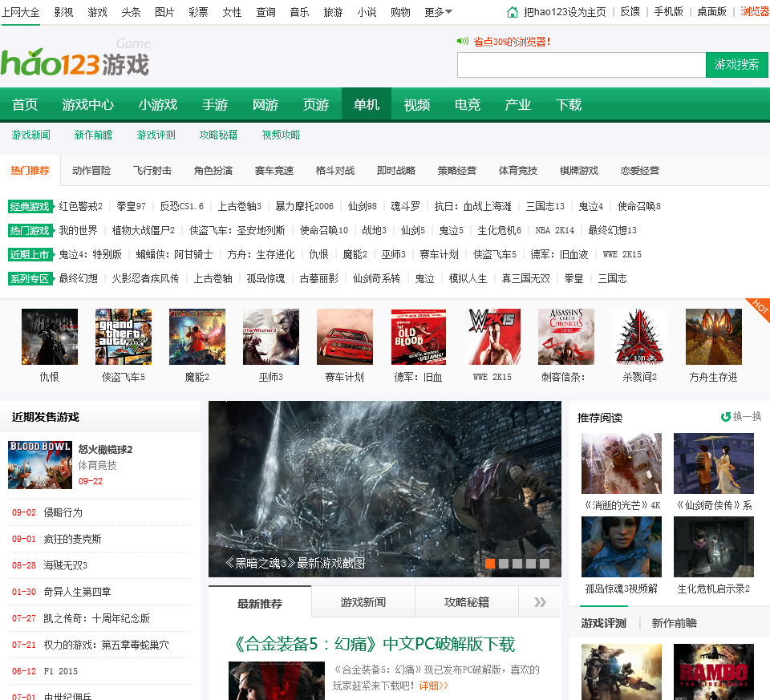The width and height of the screenshot is (770, 700).
Task: Click the 换一换 refresh icon
Action: pyautogui.click(x=725, y=417)
